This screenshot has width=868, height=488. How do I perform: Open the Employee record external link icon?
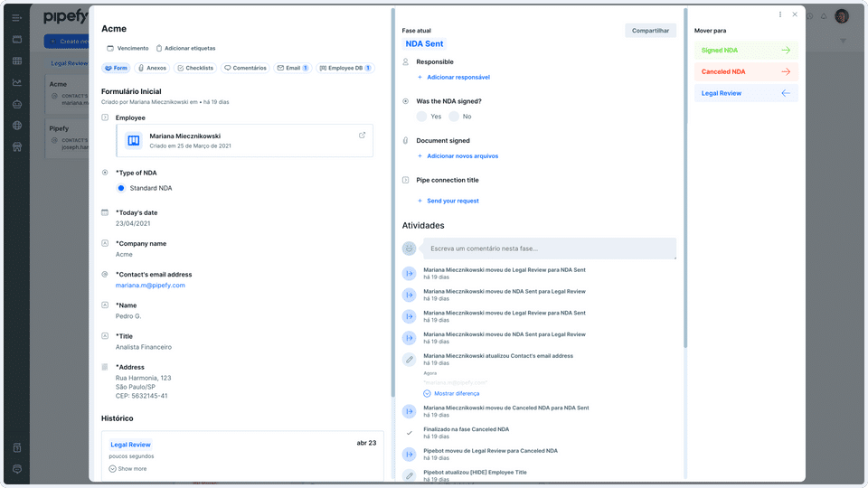[x=362, y=135]
